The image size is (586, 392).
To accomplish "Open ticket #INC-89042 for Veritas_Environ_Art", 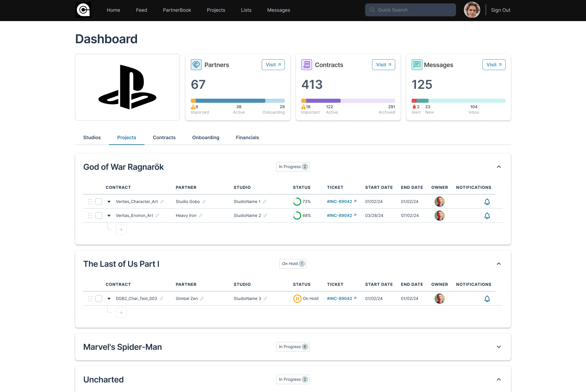I will pos(342,215).
